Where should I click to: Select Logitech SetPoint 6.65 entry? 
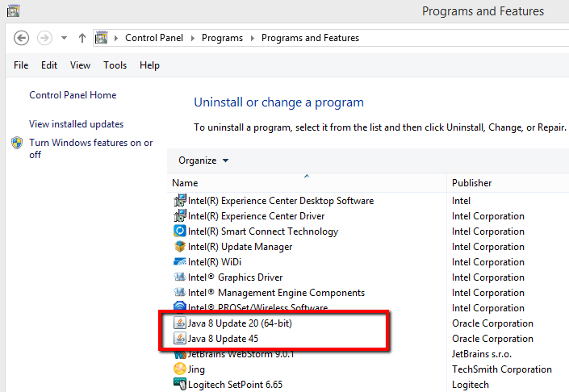tap(235, 385)
